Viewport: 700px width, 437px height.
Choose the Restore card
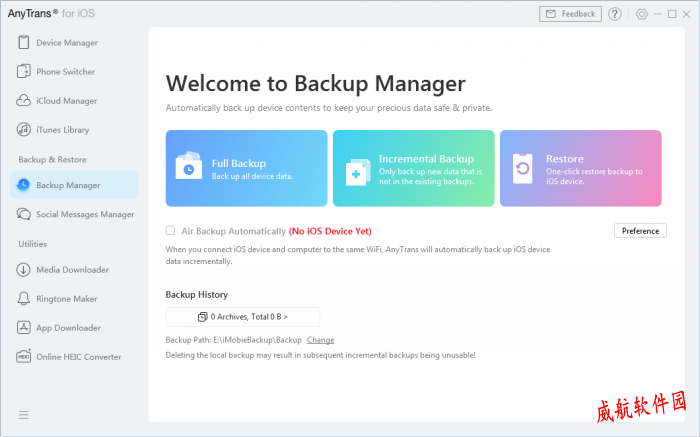coord(580,168)
